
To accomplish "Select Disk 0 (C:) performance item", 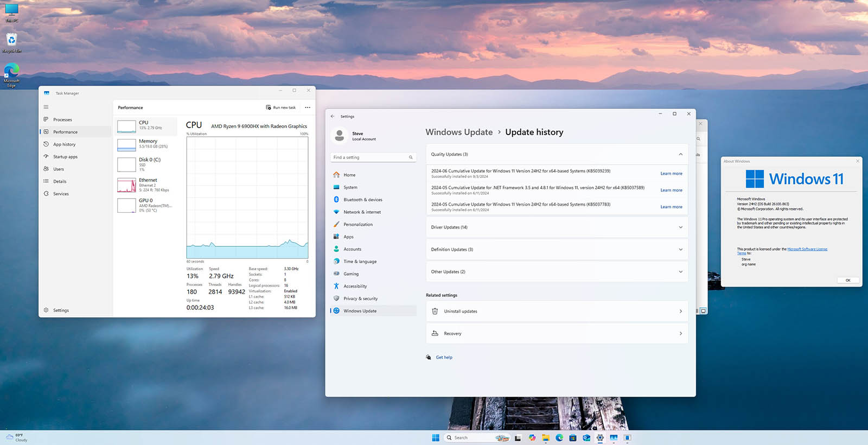I will 146,164.
